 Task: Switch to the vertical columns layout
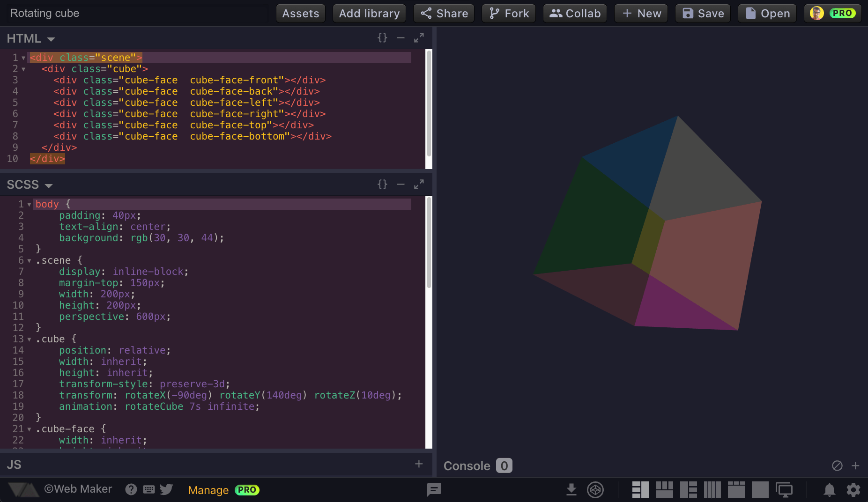coord(712,490)
